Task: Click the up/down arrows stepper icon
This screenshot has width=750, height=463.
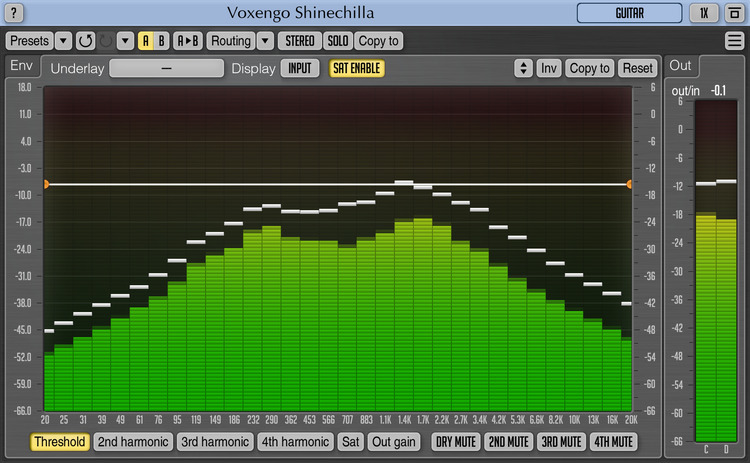Action: click(523, 68)
